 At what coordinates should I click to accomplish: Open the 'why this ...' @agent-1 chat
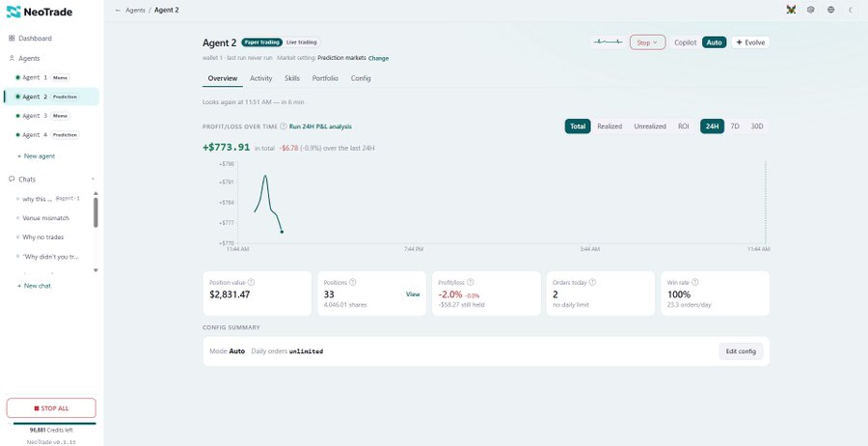click(x=50, y=199)
